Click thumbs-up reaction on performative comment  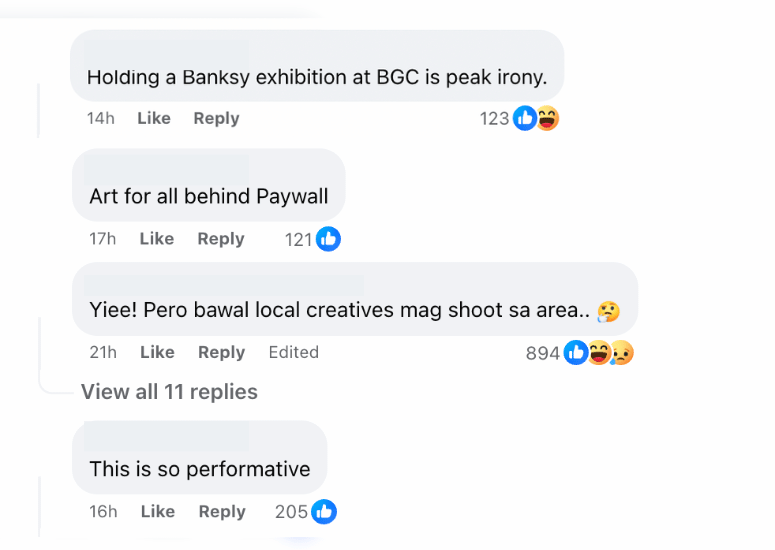(x=324, y=511)
